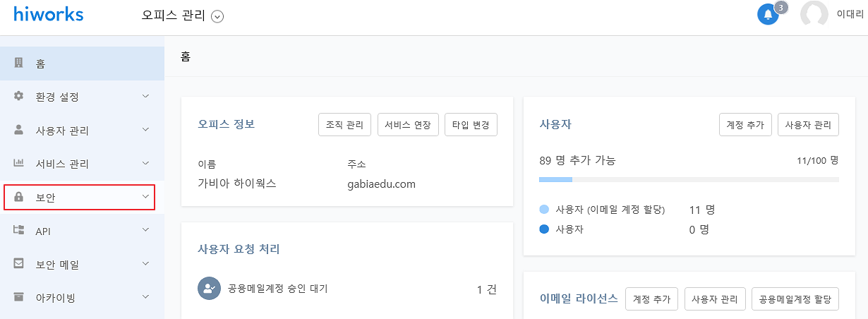Click the archive box icon beside 아카이빙
The image size is (868, 319).
click(x=19, y=297)
